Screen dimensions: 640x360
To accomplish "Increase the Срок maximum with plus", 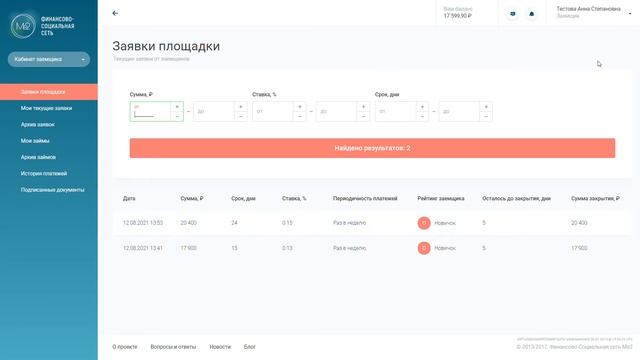I will [486, 107].
